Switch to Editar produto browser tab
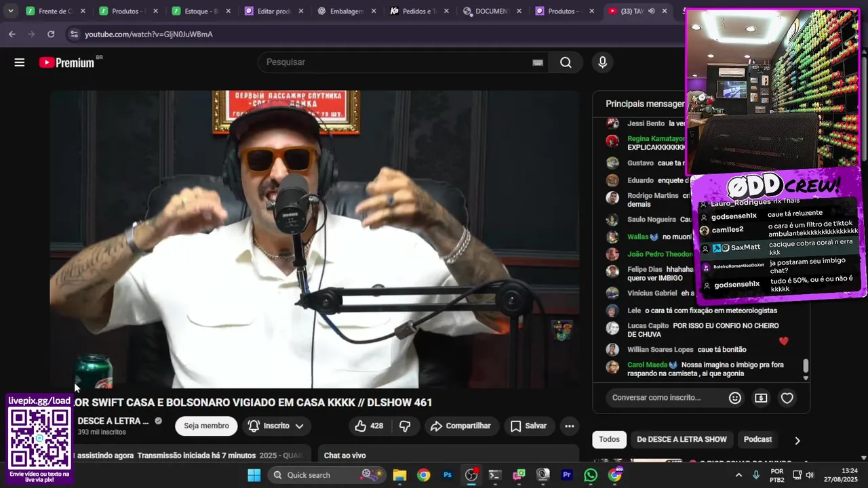Viewport: 868px width, 488px height. coord(274,11)
